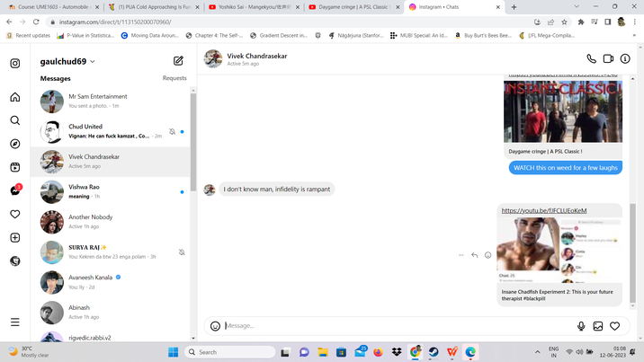Viewport: 644px width, 362px height.
Task: Focus the Message text input
Action: point(398,326)
